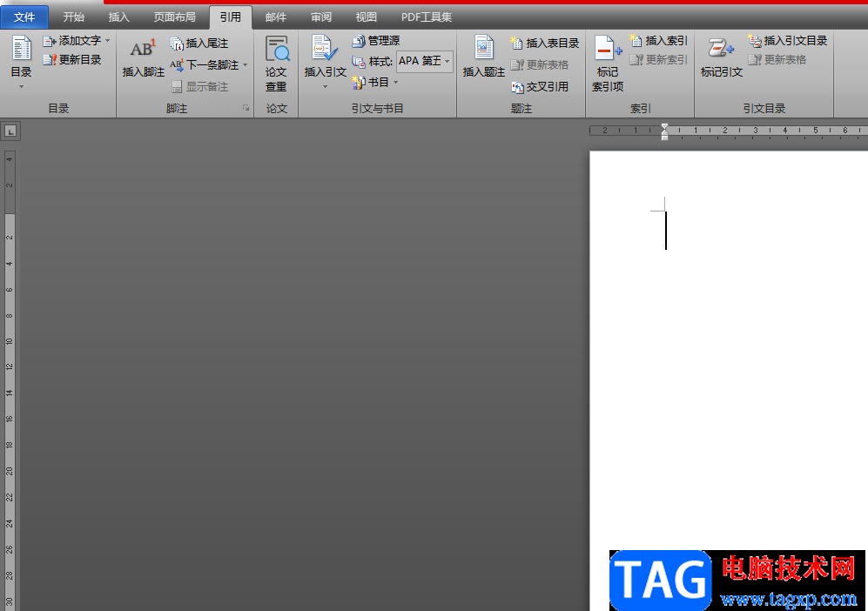Click the tab selector at ruler corner
Viewport: 868px width, 611px height.
10,131
